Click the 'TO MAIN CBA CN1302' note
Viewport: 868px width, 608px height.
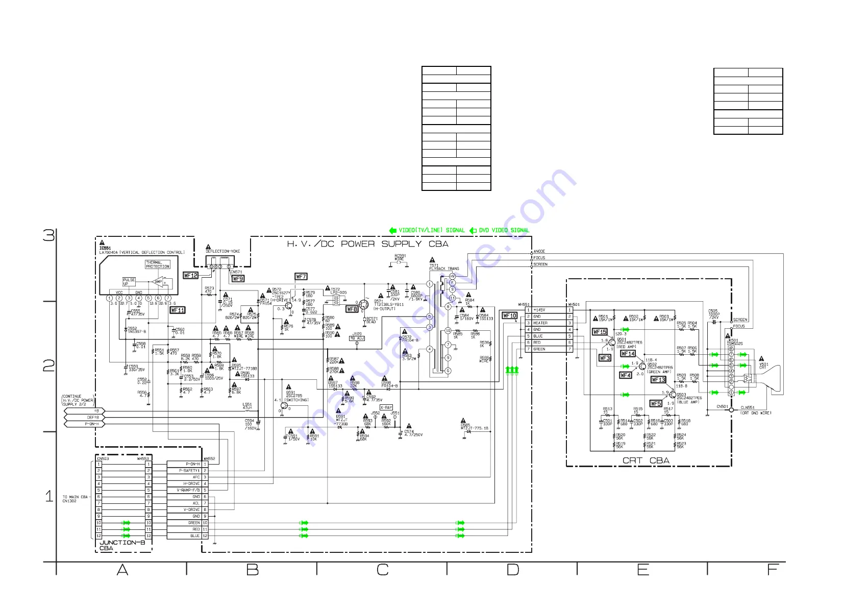click(75, 499)
